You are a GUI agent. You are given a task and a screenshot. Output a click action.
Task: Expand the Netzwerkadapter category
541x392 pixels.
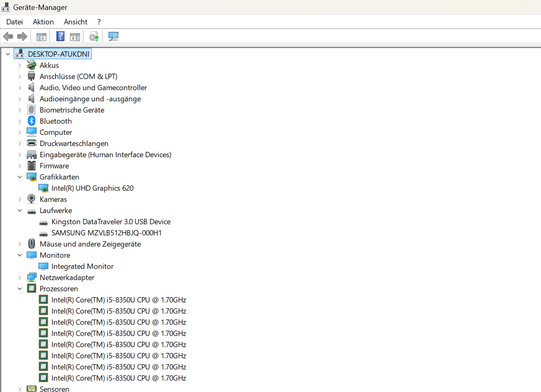tap(19, 277)
